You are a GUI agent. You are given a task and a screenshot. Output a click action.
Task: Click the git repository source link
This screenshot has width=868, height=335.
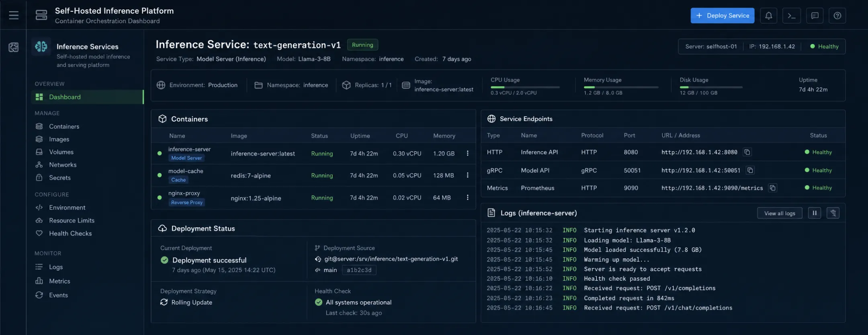(x=391, y=259)
